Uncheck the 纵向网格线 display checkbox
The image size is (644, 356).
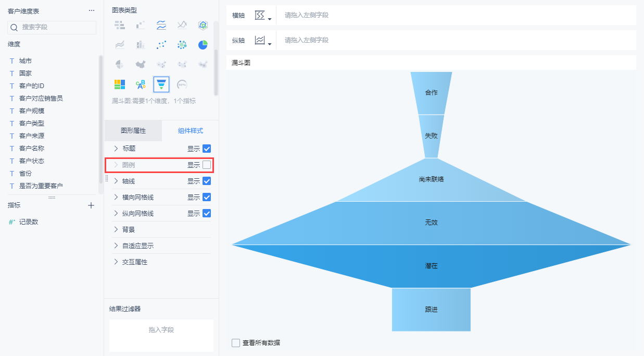(207, 213)
